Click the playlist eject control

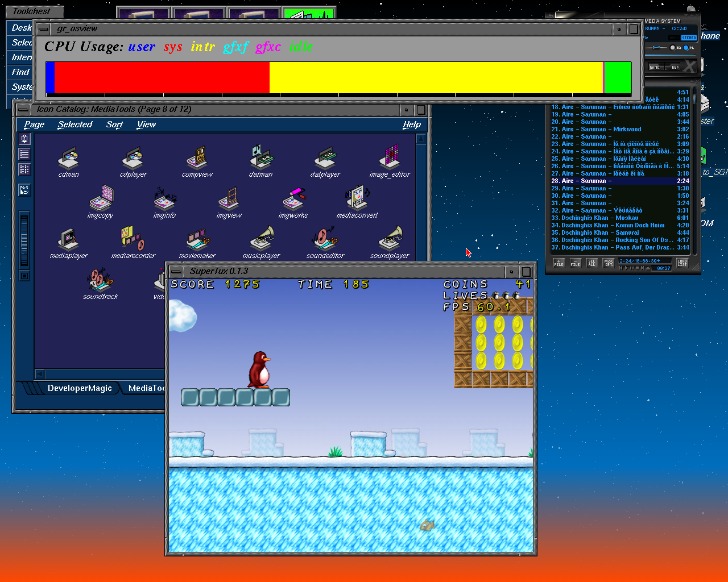coord(648,268)
